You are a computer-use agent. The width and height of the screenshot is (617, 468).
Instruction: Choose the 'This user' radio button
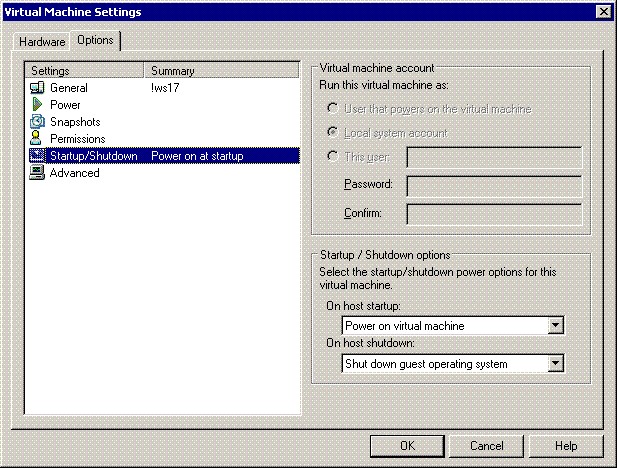point(333,156)
